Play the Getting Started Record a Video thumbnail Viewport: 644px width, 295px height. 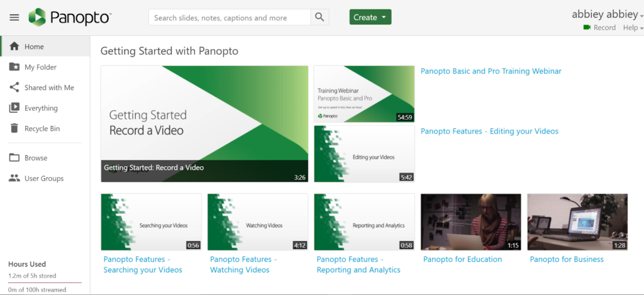(204, 124)
